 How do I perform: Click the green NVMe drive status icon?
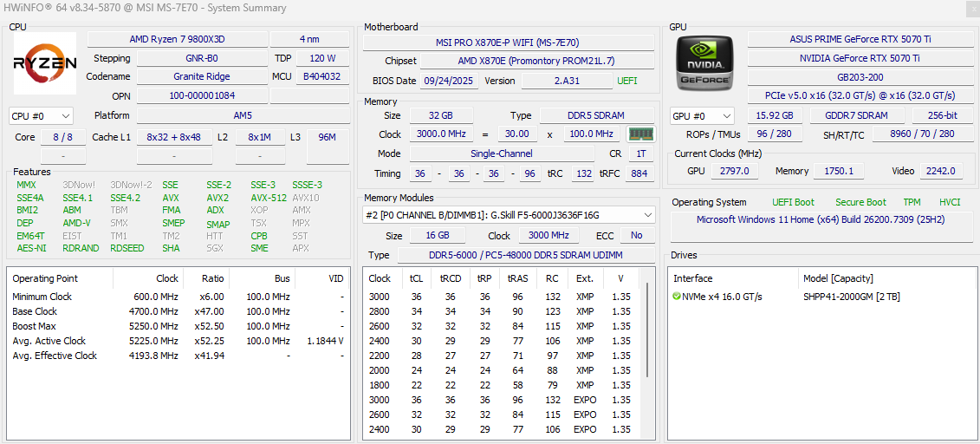677,297
